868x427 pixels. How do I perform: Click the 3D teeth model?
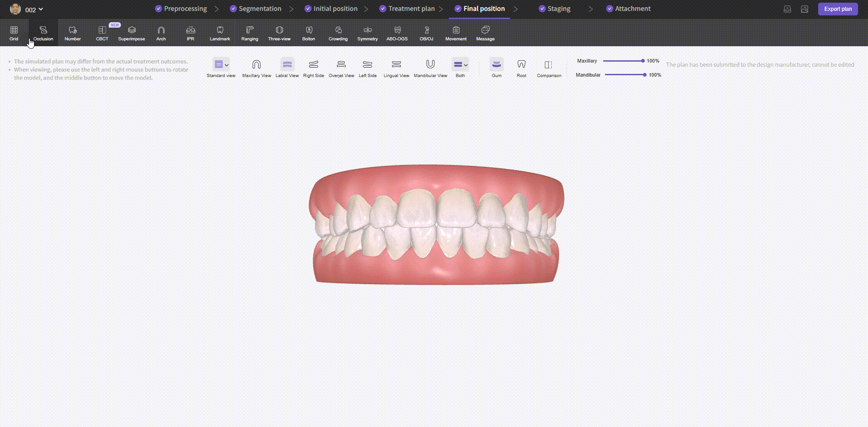(x=436, y=225)
